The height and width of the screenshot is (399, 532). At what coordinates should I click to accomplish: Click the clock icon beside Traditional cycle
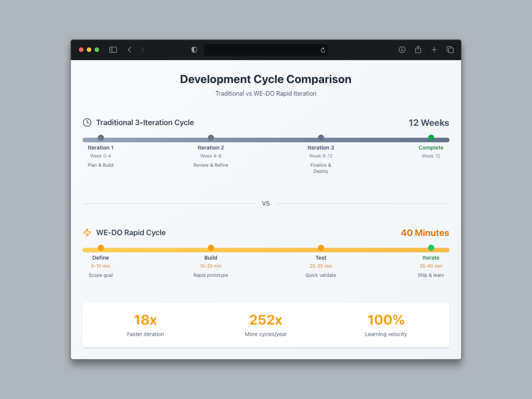(87, 122)
